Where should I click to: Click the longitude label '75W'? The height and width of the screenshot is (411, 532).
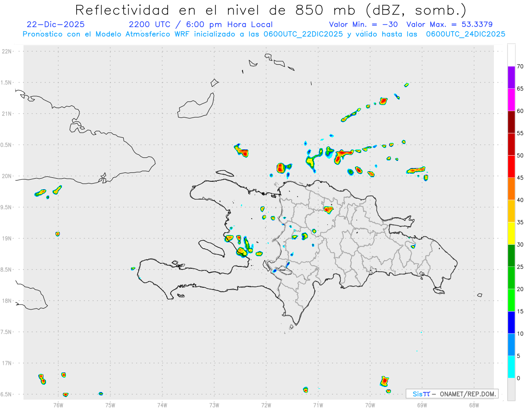(x=110, y=405)
